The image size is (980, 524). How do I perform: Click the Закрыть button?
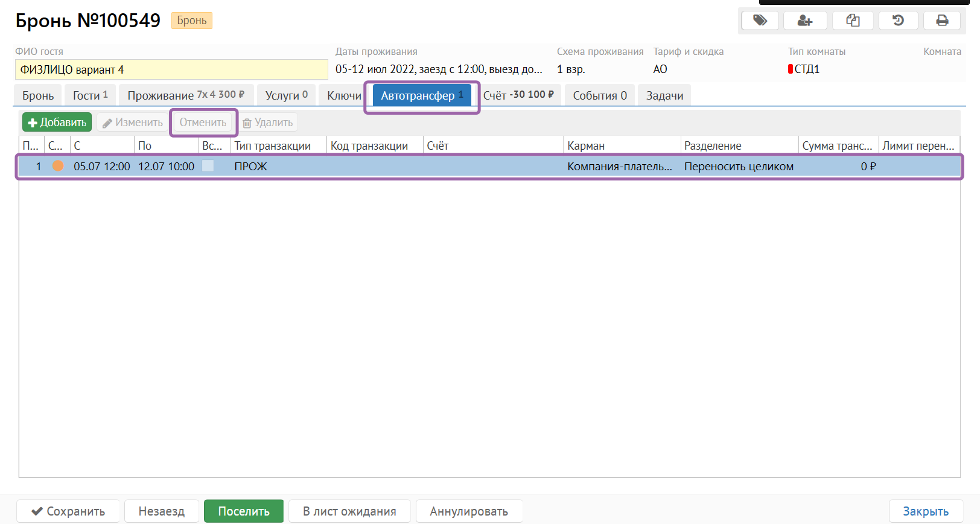tap(925, 511)
